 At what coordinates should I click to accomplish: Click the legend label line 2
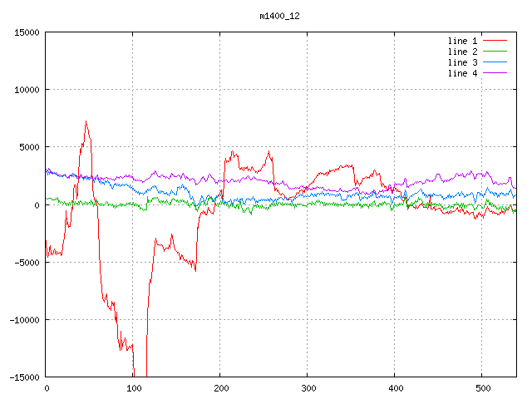click(x=462, y=52)
